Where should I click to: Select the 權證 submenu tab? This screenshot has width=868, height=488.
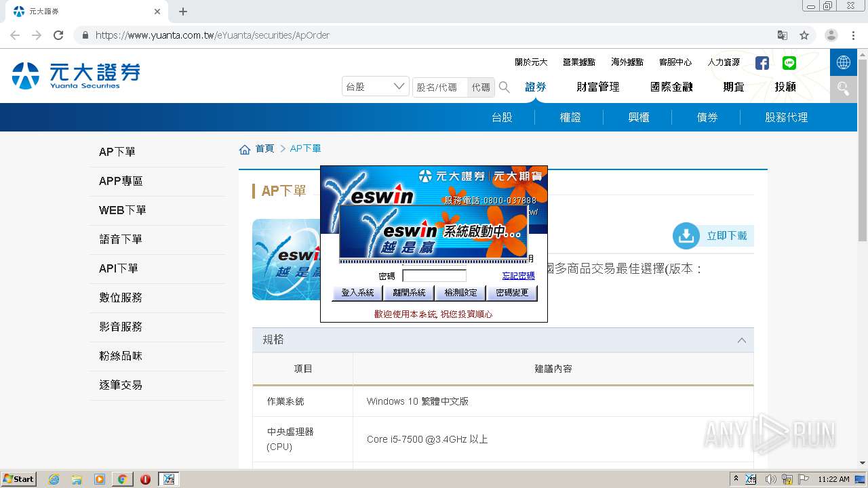570,117
